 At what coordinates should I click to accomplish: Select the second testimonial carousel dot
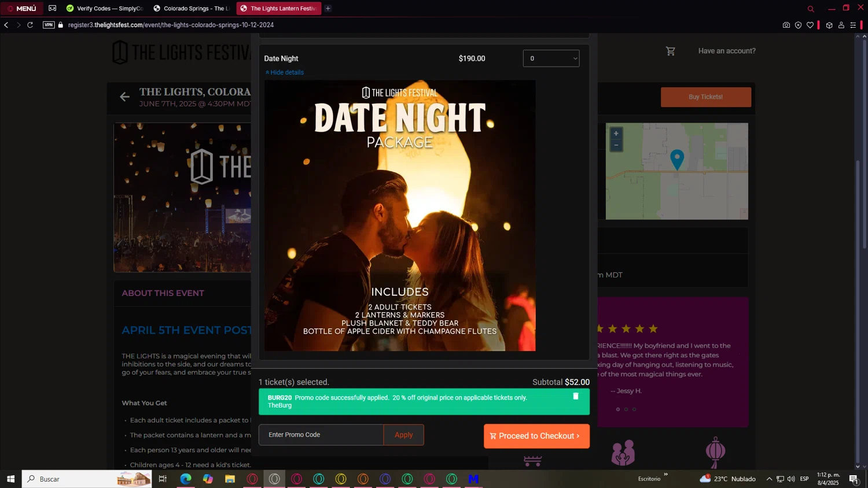click(x=626, y=409)
